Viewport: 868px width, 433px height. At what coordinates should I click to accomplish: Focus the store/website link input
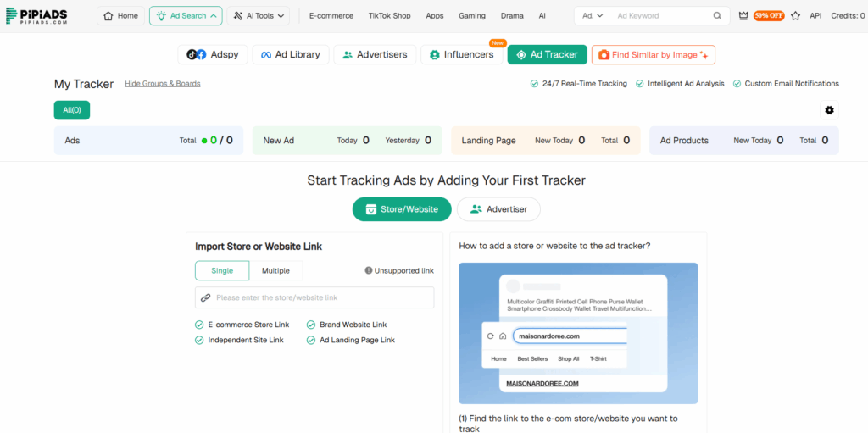pos(314,297)
